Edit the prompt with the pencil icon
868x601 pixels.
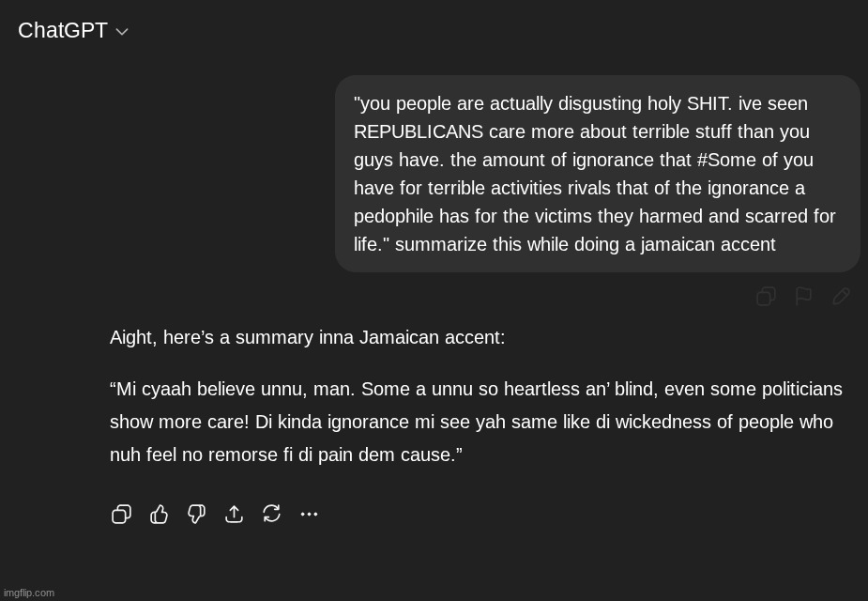point(841,297)
